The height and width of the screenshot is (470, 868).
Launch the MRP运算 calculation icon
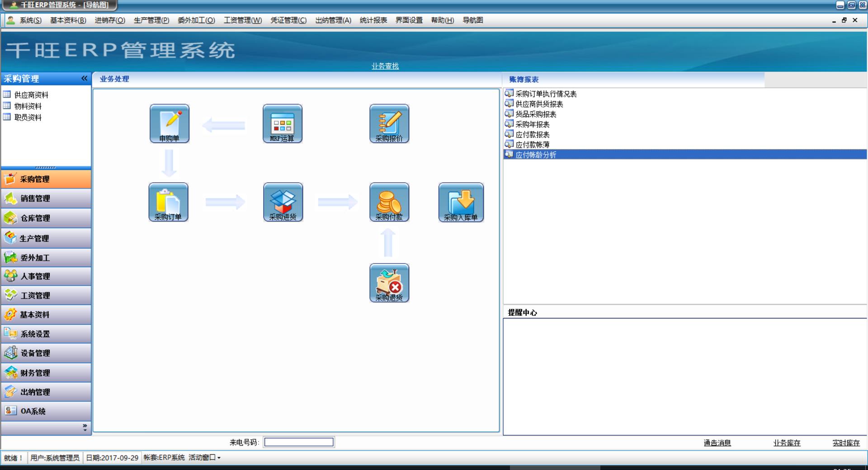283,124
